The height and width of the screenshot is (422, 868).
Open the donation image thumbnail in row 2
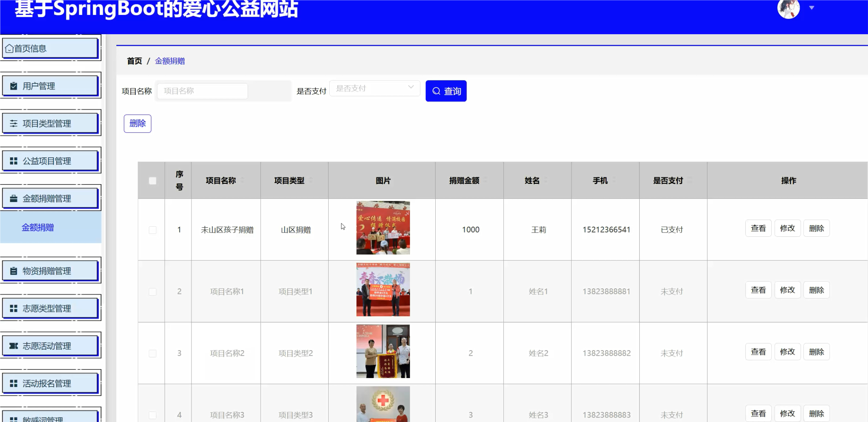pyautogui.click(x=383, y=290)
